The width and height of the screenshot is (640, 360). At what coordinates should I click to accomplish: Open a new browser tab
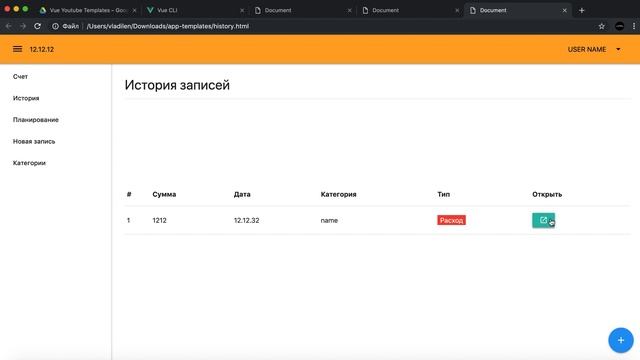coord(582,10)
